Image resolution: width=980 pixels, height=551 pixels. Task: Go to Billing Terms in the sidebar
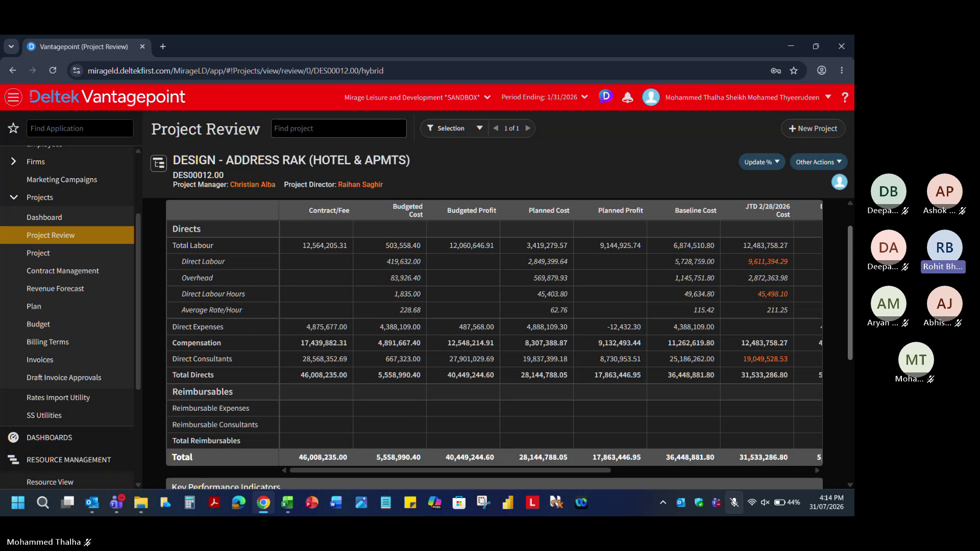click(x=47, y=342)
